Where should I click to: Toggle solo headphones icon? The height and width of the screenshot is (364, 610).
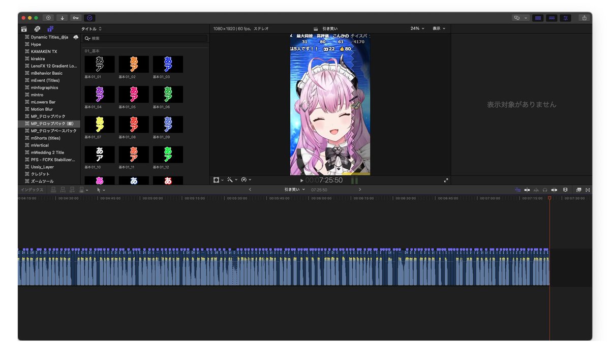(545, 190)
